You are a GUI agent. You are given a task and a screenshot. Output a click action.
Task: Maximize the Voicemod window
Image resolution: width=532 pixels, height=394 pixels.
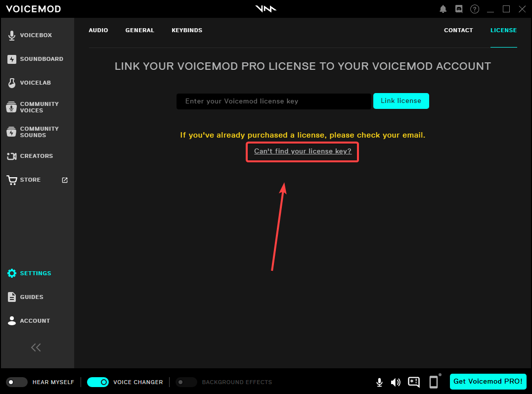(x=506, y=9)
